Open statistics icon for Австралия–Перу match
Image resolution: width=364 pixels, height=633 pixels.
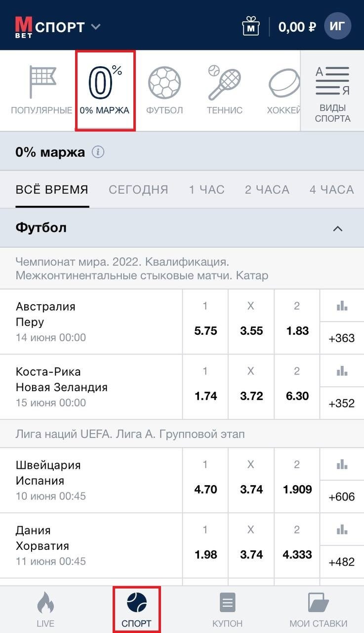(342, 306)
